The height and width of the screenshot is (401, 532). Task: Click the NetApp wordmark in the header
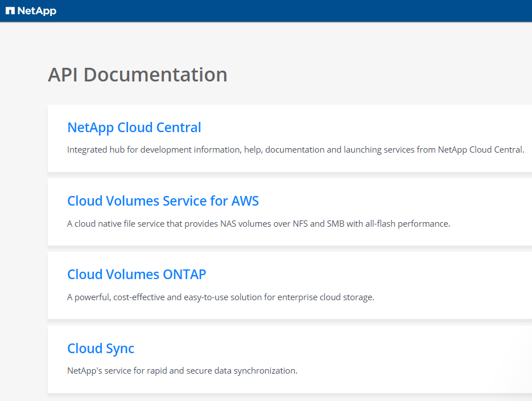(37, 11)
